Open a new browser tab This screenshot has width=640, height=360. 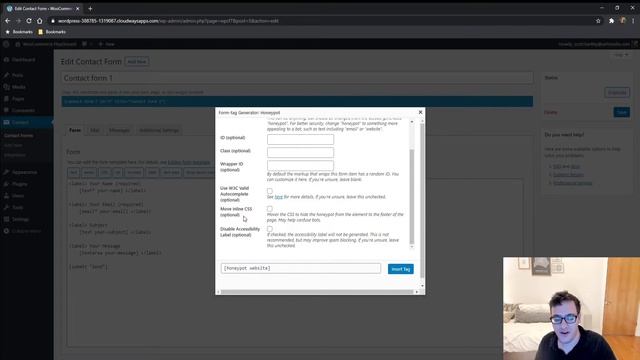pos(90,9)
